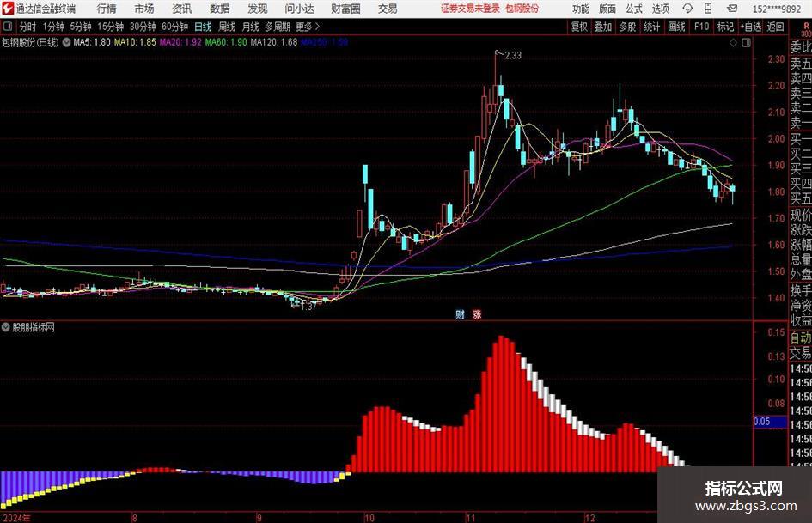The image size is (812, 523).
Task: Click the diamond icon at chart top right
Action: coord(733,42)
